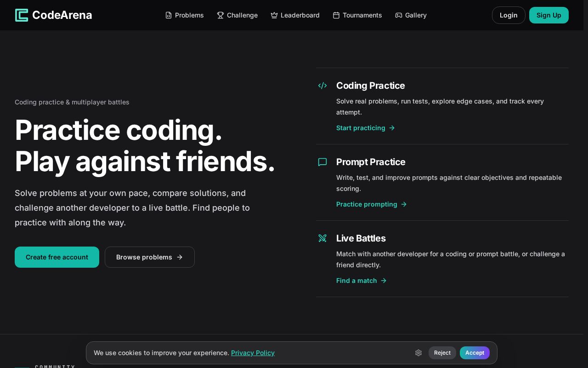This screenshot has width=588, height=368.
Task: Open the Privacy Policy link
Action: pos(253,353)
